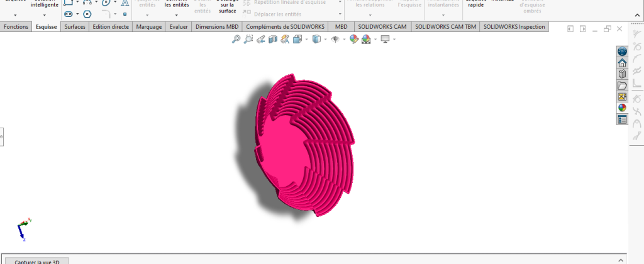Open the Dimensions MBD tab

(217, 26)
